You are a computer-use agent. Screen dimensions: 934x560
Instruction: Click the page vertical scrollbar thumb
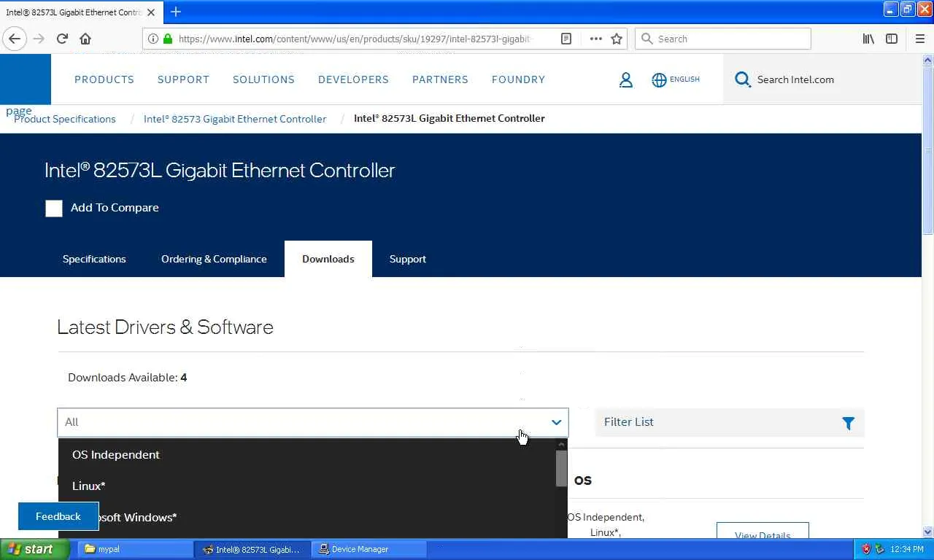tap(927, 150)
